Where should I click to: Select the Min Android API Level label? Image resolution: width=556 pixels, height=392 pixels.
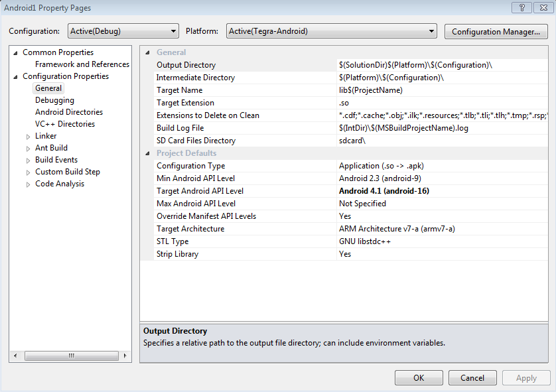pyautogui.click(x=196, y=178)
